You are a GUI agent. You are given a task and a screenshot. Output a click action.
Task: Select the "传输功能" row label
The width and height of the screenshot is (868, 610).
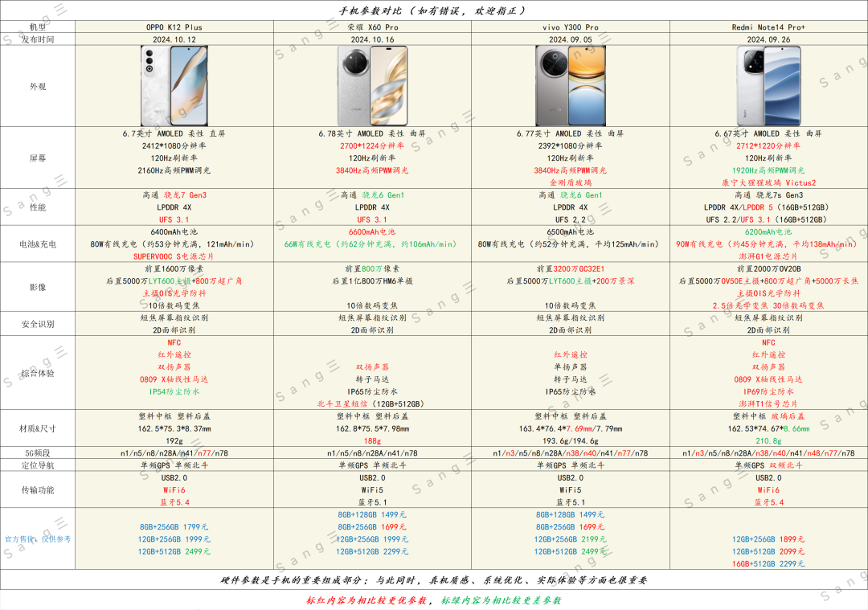(38, 490)
